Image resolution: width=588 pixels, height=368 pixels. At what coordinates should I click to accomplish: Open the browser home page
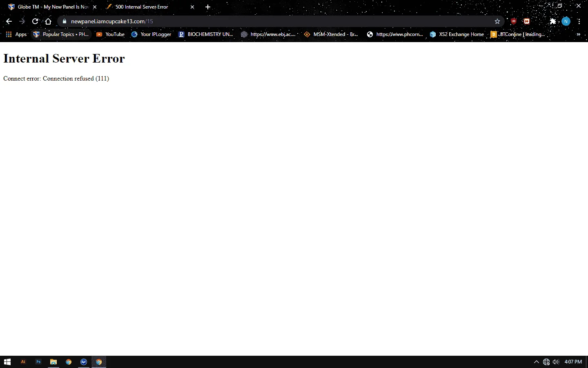[x=48, y=21]
